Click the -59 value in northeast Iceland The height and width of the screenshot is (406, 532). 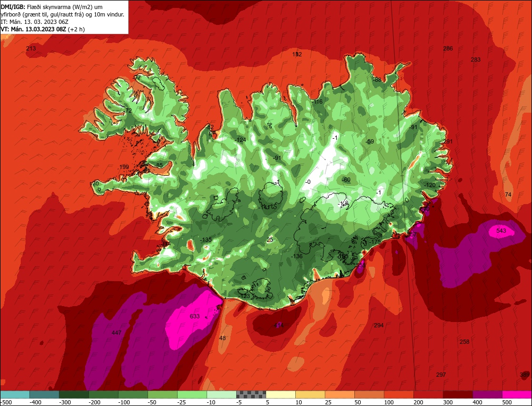[370, 141]
